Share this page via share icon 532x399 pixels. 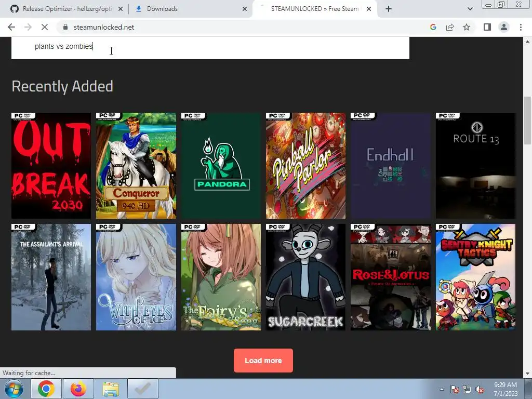pyautogui.click(x=450, y=27)
